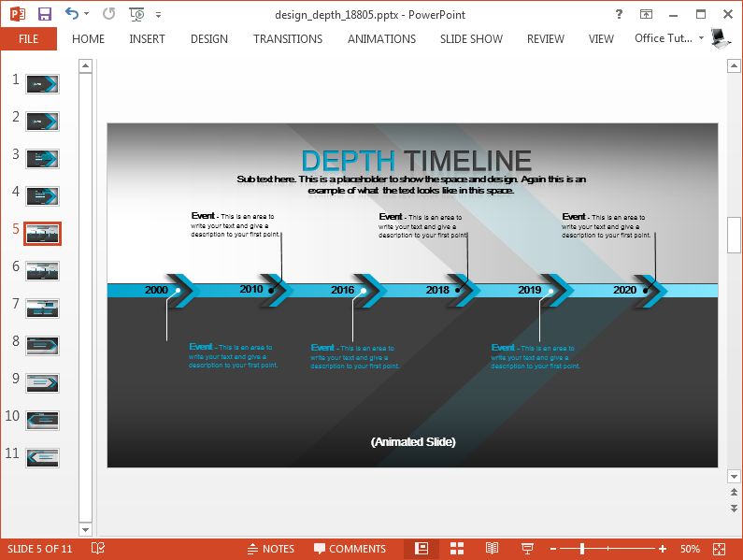Go to previous slide double-arrow button
743x560 pixels.
(x=734, y=492)
